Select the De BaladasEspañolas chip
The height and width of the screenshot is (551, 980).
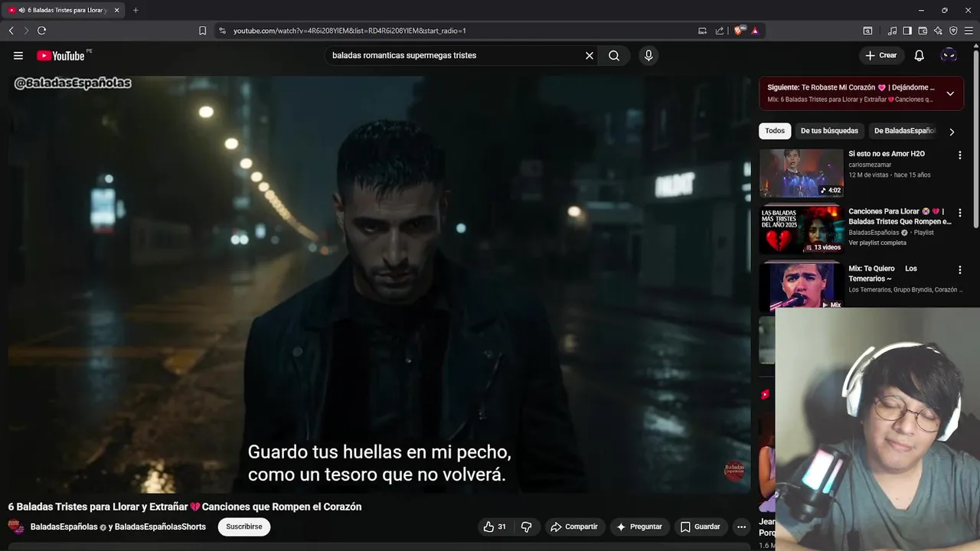pyautogui.click(x=904, y=131)
